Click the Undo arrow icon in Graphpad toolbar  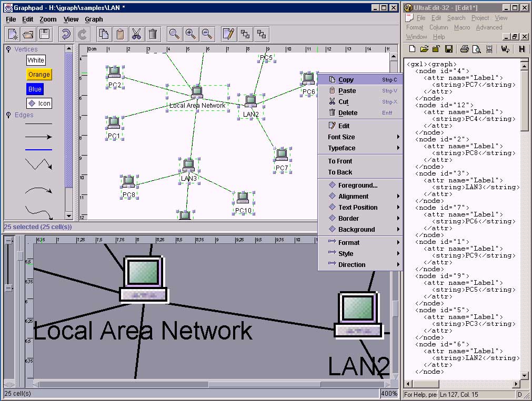pyautogui.click(x=66, y=34)
